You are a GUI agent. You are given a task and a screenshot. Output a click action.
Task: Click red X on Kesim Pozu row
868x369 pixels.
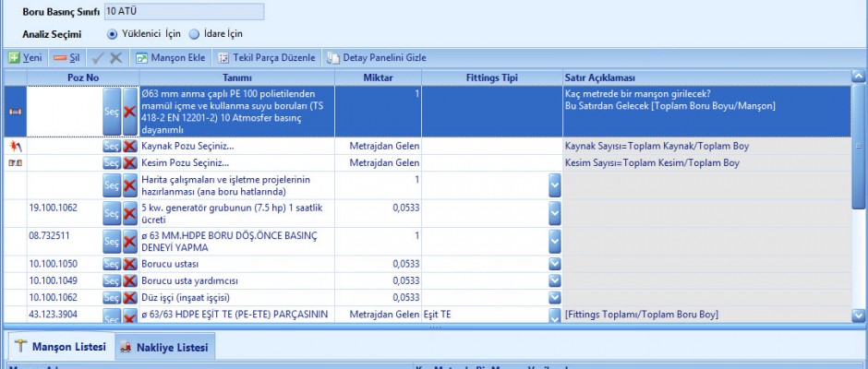[130, 163]
